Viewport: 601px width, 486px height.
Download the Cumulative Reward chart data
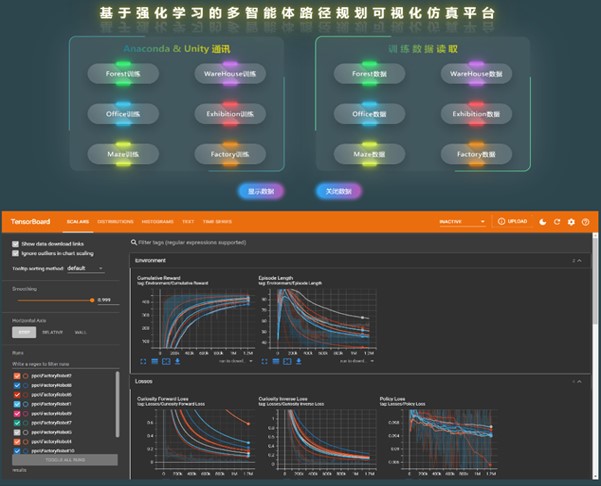point(177,361)
